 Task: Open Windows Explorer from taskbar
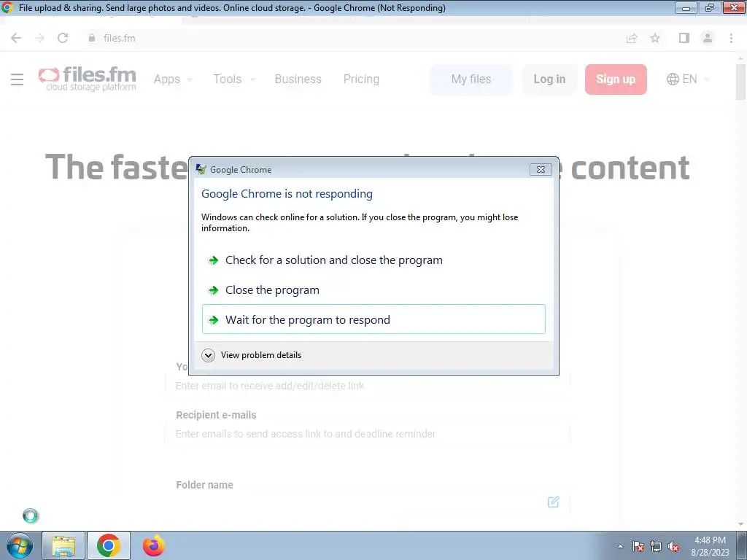pyautogui.click(x=63, y=545)
